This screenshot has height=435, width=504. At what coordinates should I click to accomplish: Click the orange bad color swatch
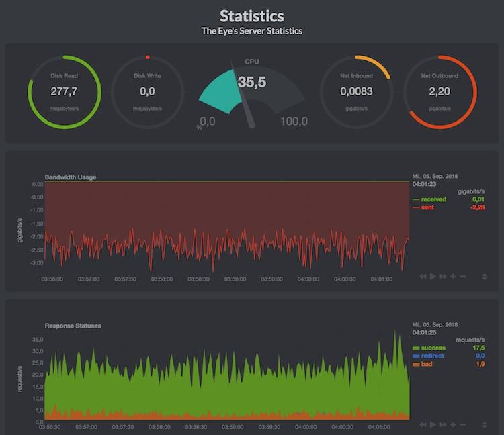tap(416, 365)
